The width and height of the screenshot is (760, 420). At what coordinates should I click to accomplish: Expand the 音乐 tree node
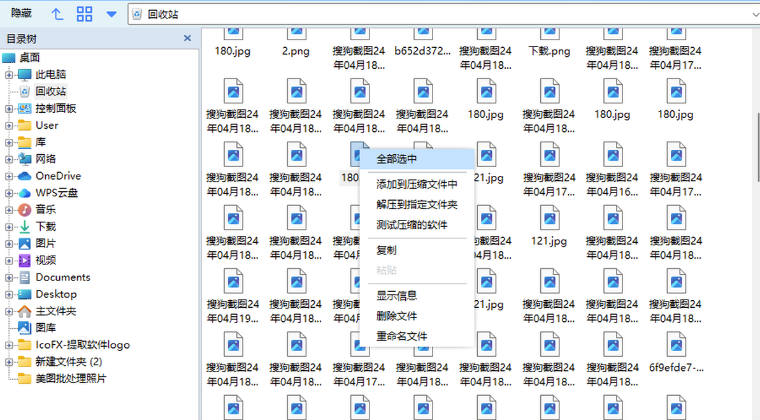tap(9, 210)
